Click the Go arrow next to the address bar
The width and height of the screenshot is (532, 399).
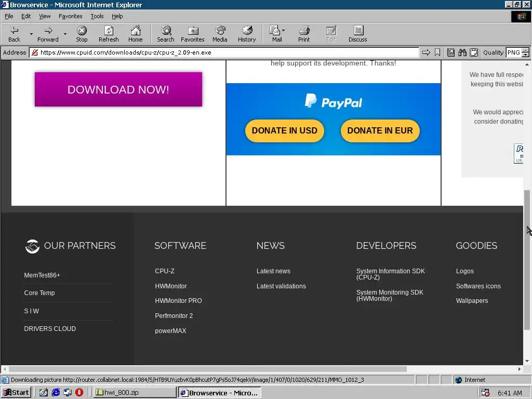tap(426, 52)
